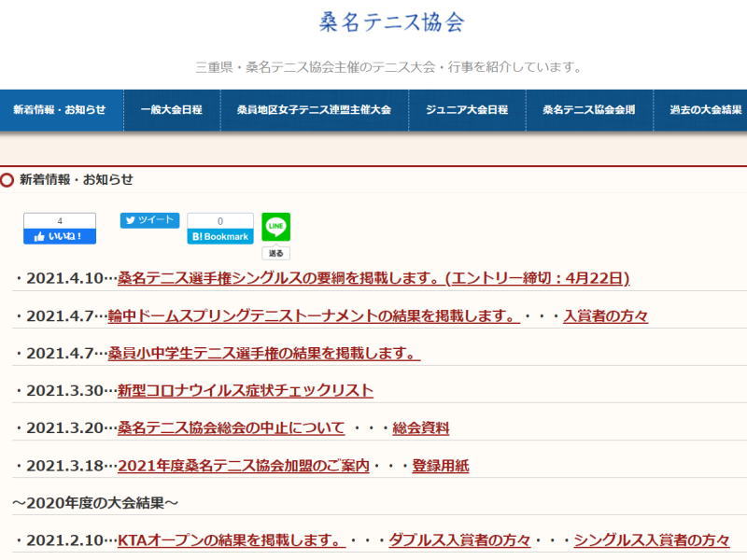Open 輪中ドームスプリングテニストーナメント results link
747x560 pixels.
tap(314, 315)
